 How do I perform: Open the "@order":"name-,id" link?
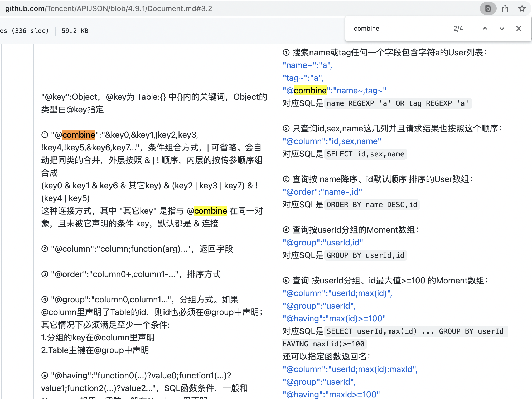pyautogui.click(x=322, y=192)
